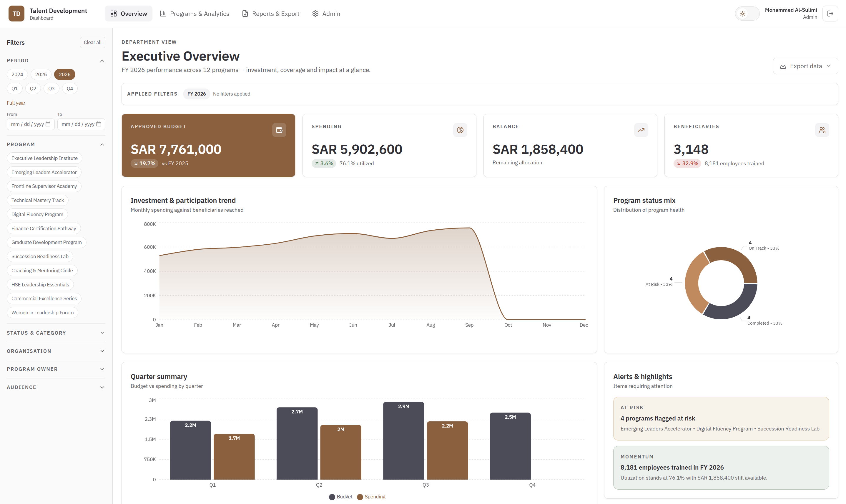Select quarter Q3 chip
846x504 pixels.
click(x=51, y=89)
